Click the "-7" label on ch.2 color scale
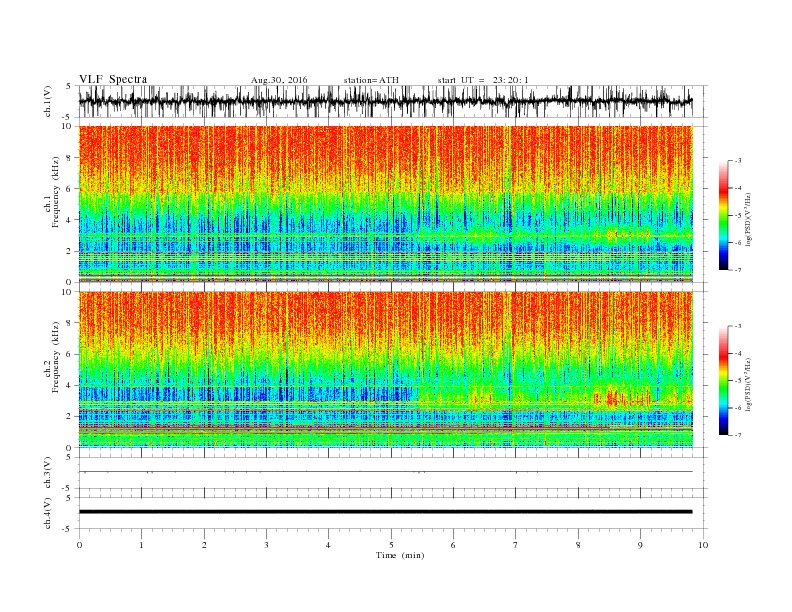Viewport: 792px width, 612px height. tap(737, 435)
